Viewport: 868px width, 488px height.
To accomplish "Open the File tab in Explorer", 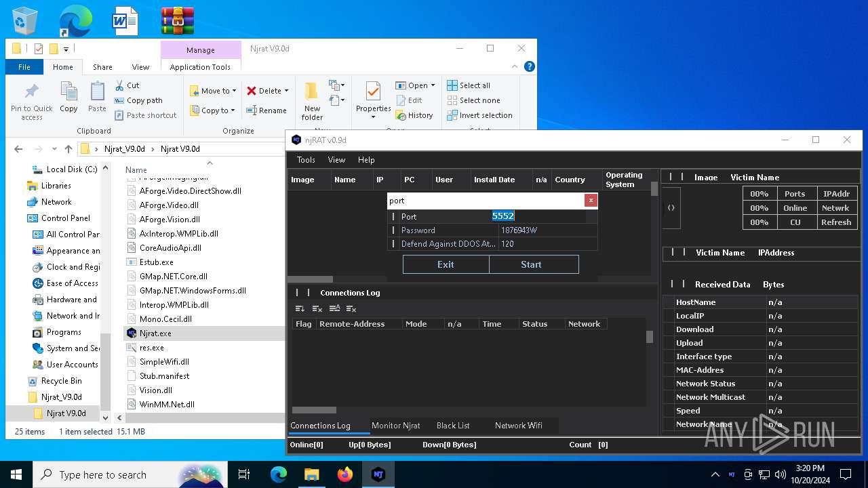I will point(24,67).
